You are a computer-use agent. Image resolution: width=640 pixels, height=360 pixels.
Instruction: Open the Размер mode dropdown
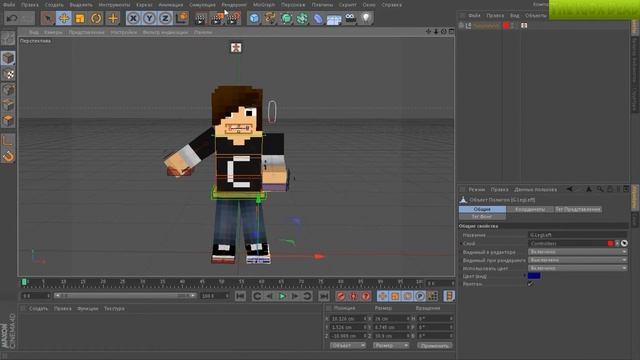point(390,345)
